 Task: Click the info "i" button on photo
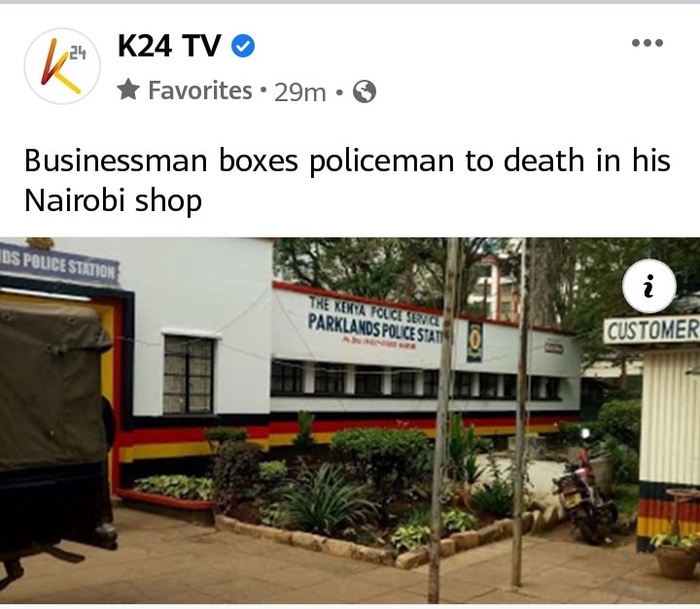(x=649, y=286)
